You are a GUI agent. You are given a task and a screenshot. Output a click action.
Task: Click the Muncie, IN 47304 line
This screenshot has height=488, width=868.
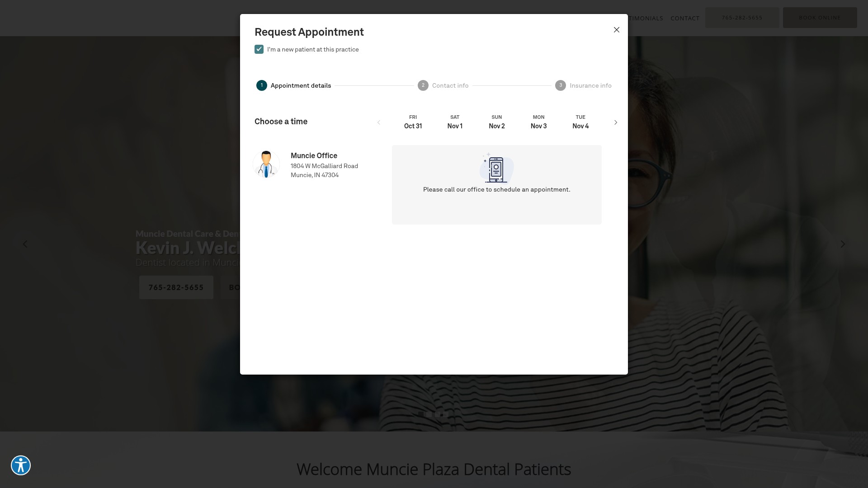point(315,175)
